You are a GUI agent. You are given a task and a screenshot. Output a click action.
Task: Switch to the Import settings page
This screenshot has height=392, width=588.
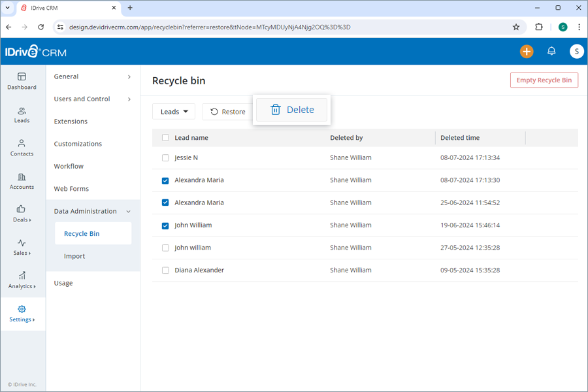(74, 256)
